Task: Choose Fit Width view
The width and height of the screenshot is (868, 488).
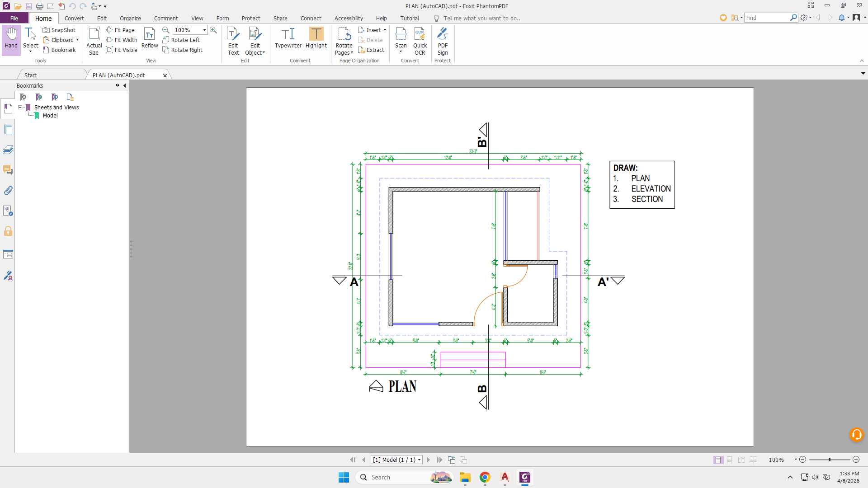Action: tap(122, 40)
